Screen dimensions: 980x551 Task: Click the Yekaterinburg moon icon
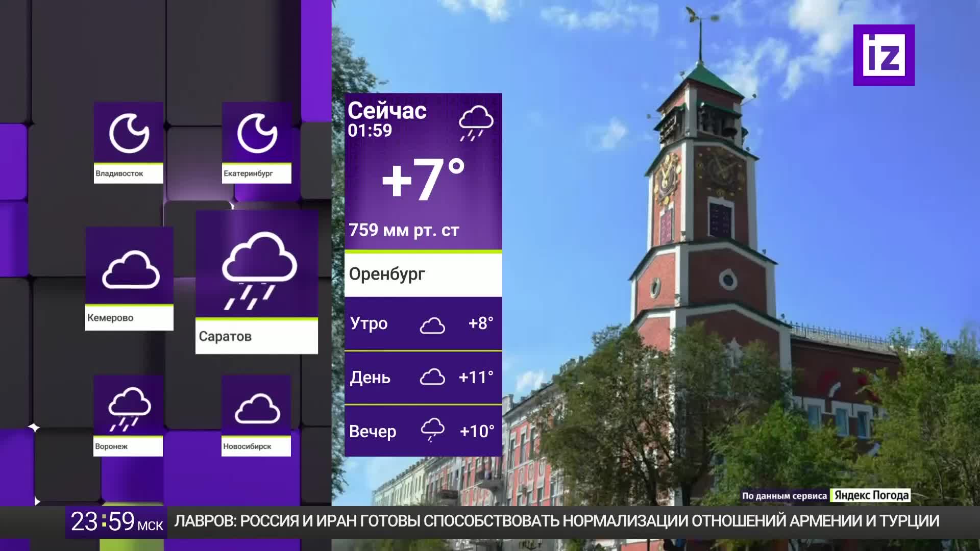(257, 134)
